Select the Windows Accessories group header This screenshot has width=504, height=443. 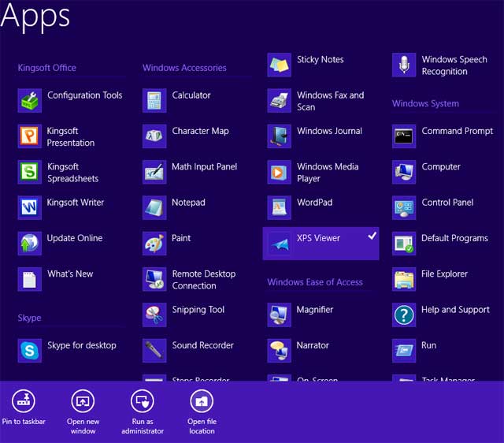point(184,68)
